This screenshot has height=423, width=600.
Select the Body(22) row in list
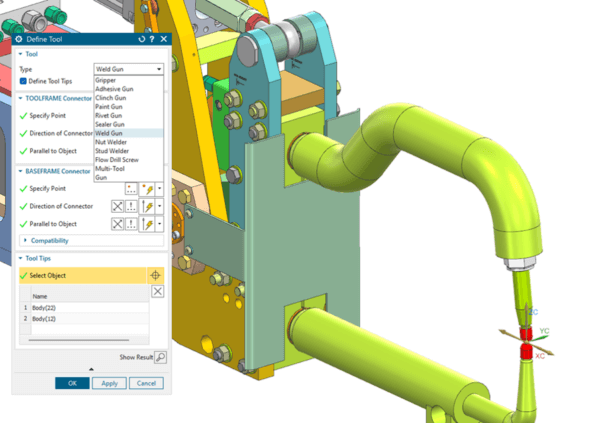click(46, 308)
